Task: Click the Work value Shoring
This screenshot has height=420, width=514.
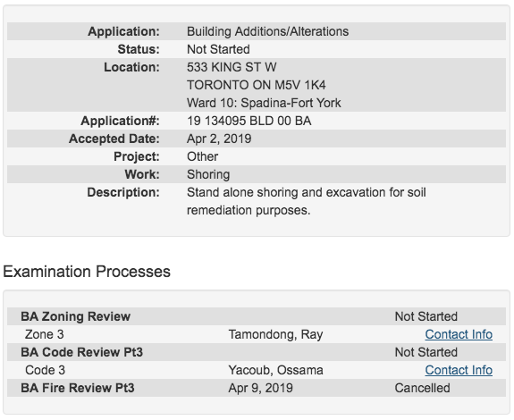Action: click(208, 174)
